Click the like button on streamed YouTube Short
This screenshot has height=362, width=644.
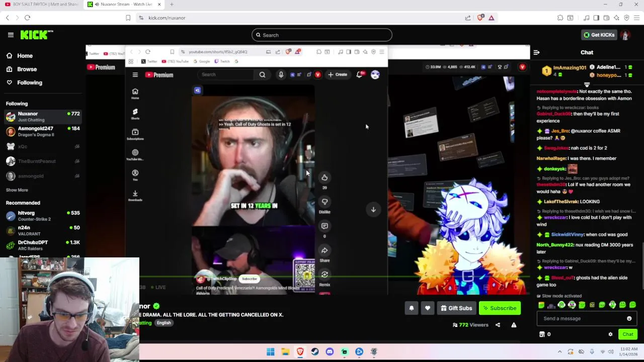coord(325,177)
